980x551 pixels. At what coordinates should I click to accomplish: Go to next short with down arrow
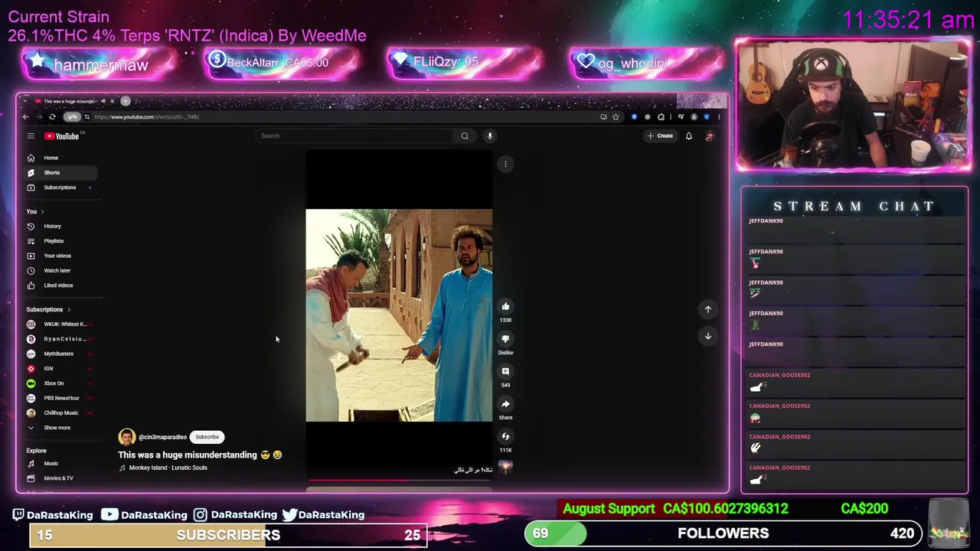click(708, 336)
